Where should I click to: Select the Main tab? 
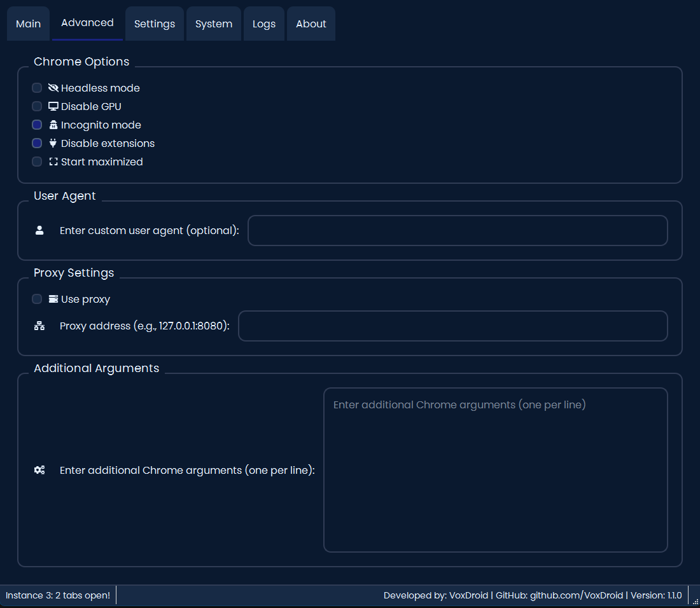28,24
